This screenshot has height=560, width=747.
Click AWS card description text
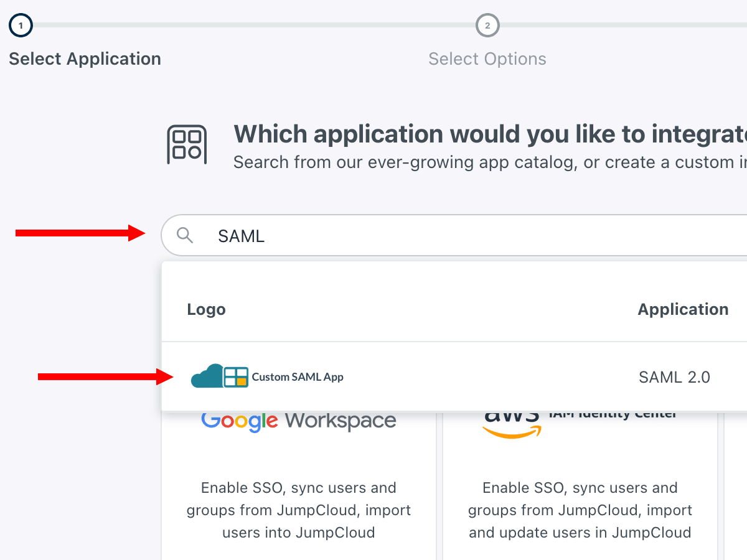click(x=580, y=510)
